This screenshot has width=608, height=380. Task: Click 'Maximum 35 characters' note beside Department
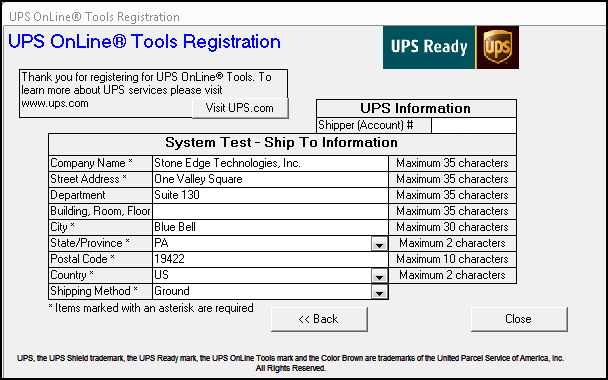point(452,195)
